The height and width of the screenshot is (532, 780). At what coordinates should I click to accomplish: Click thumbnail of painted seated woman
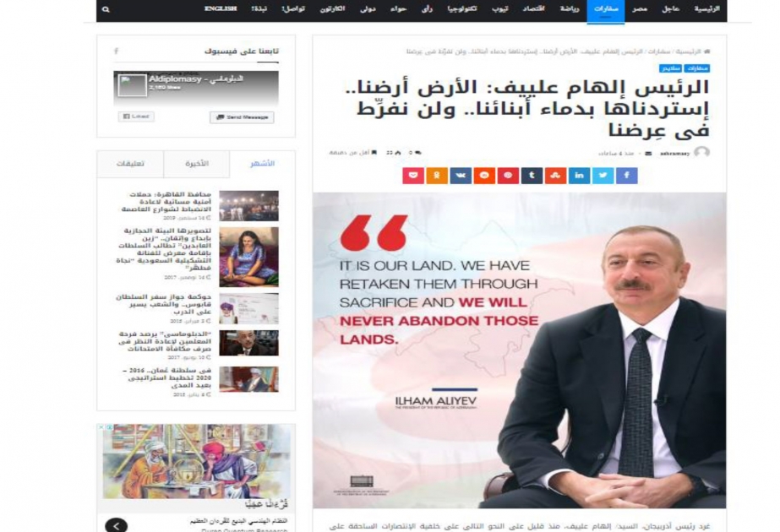point(248,257)
